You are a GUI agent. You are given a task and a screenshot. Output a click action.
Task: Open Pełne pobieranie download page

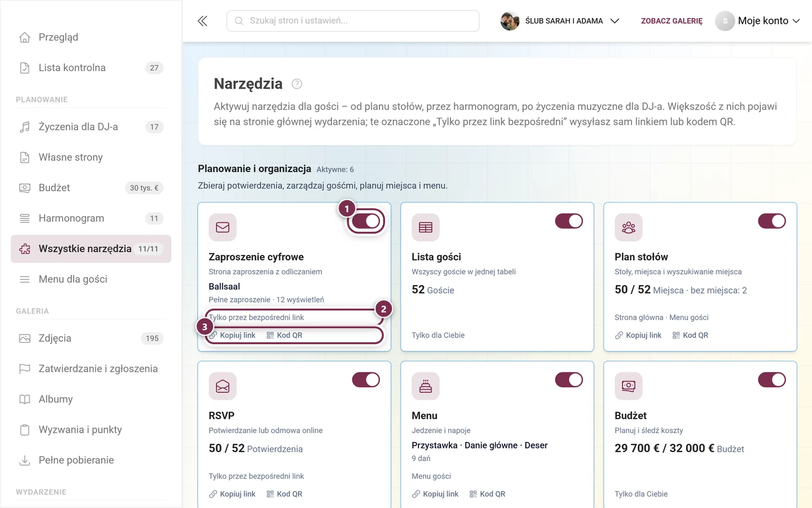coord(91,461)
